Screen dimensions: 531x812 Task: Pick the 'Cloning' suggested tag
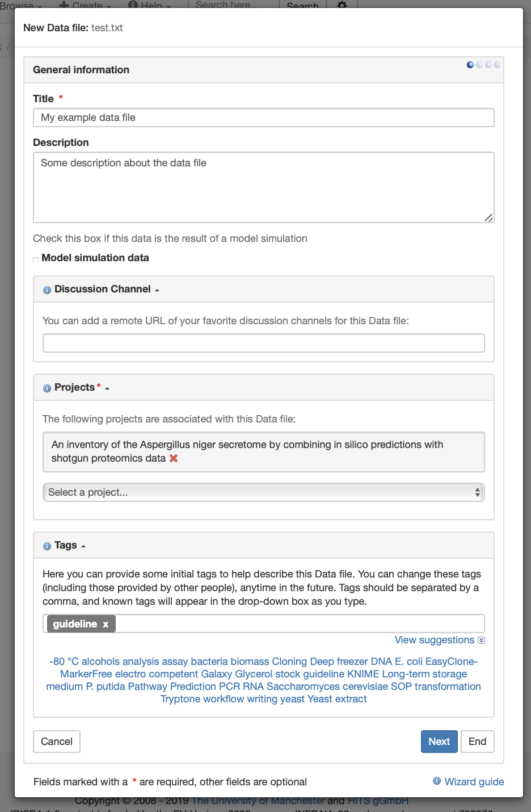pos(289,662)
